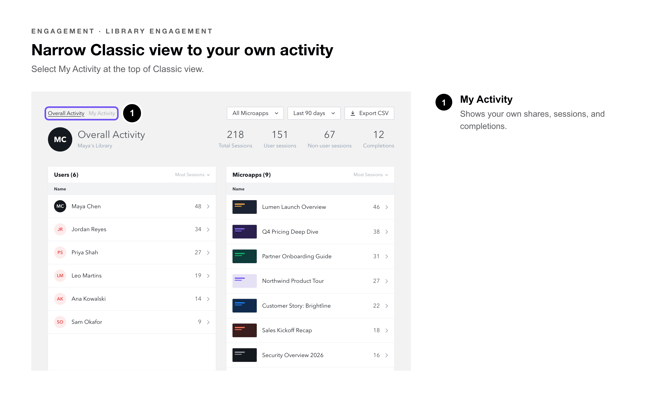Expand Leo Martins row chevron
Image resolution: width=670 pixels, height=402 pixels.
[208, 276]
